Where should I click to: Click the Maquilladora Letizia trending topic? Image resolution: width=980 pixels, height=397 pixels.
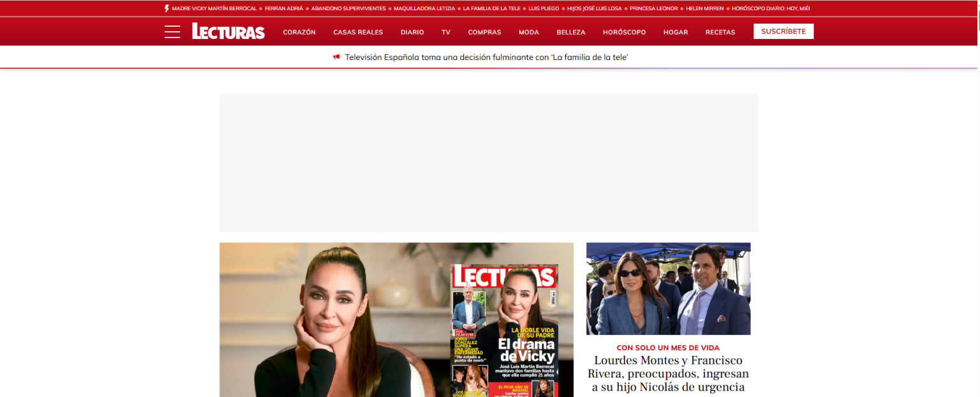[x=424, y=8]
